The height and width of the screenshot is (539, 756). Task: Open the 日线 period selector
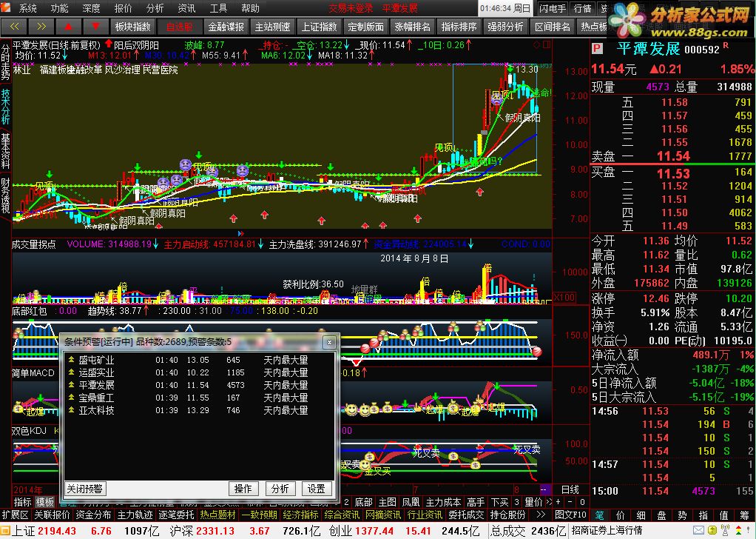(570, 489)
